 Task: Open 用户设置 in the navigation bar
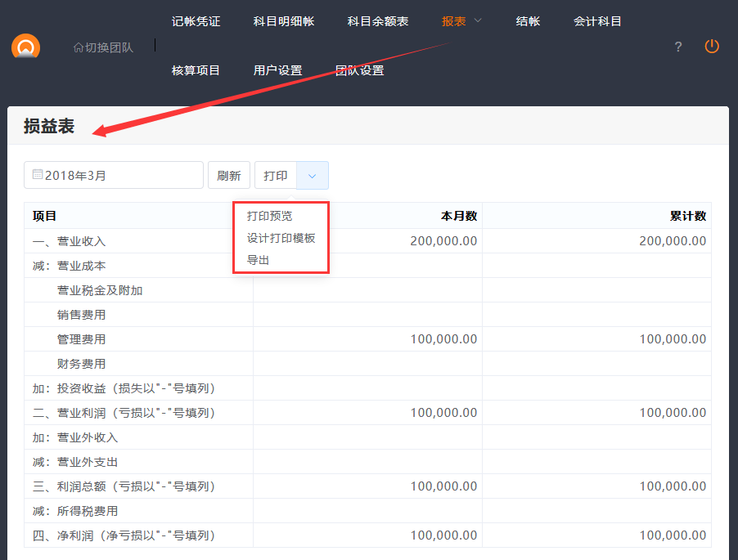click(277, 70)
